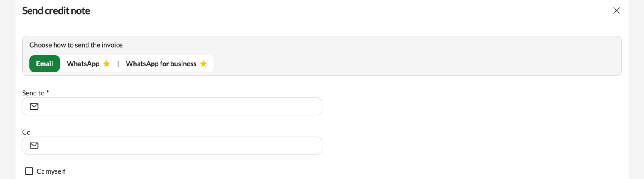Click "Choose how to send the invoice" text
Image resolution: width=644 pixels, height=179 pixels.
click(x=76, y=45)
